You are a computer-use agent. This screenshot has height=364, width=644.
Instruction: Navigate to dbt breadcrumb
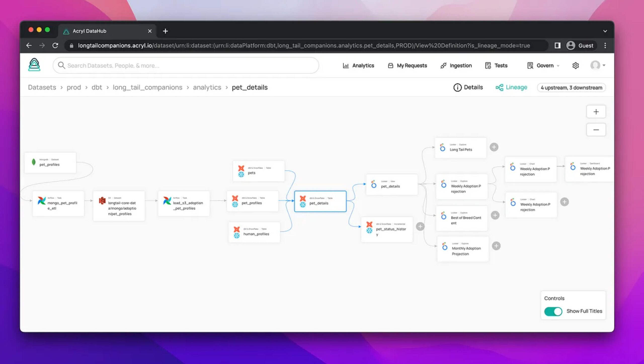[x=97, y=87]
